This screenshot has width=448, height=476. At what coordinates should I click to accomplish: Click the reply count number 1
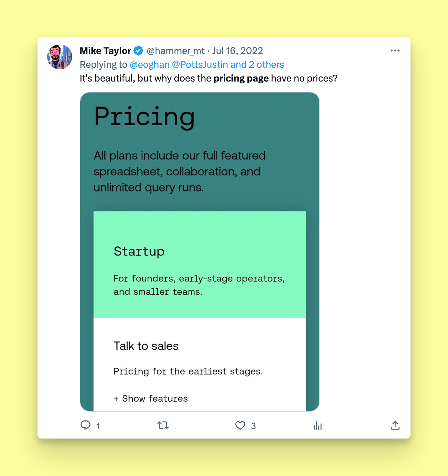click(98, 425)
